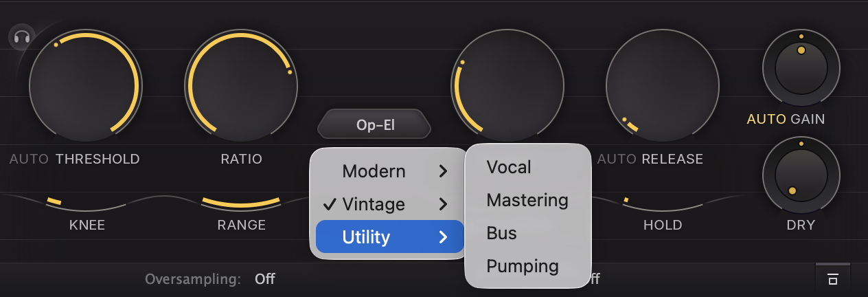Open the Op-El compressor style dropdown
Viewport: 868px width, 297px height.
(374, 125)
